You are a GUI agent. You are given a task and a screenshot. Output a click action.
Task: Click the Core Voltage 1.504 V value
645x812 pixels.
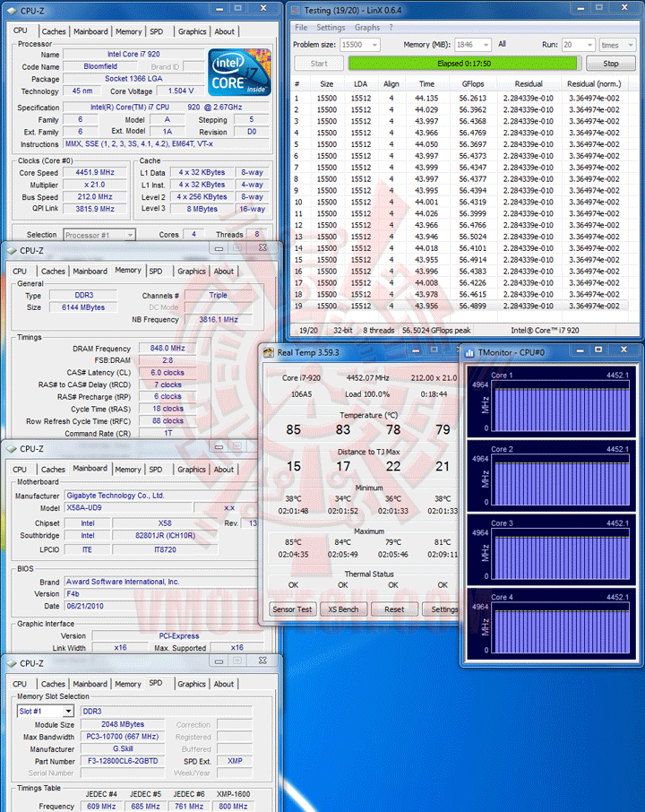click(x=181, y=91)
